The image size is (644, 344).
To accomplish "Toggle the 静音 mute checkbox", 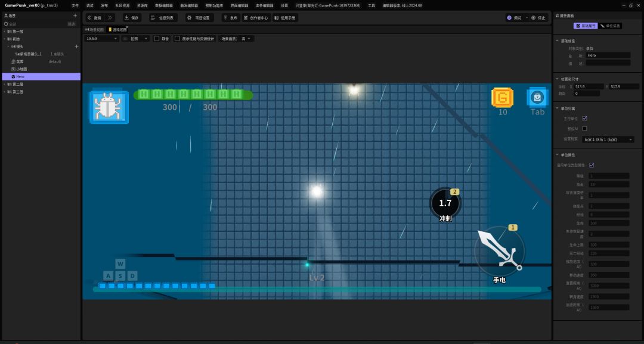I will coord(156,39).
